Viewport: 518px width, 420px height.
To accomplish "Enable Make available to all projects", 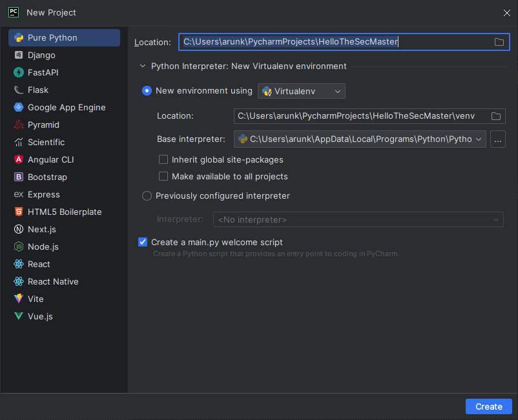I will [163, 177].
